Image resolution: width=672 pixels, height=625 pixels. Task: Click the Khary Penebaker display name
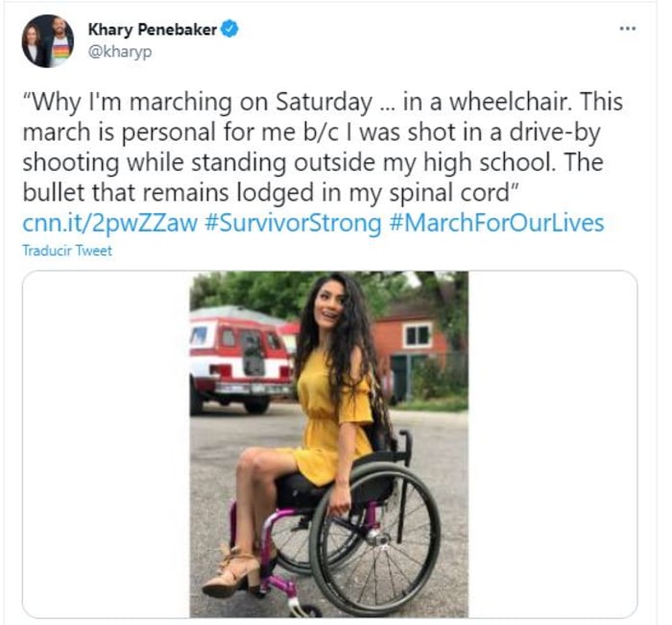point(153,30)
